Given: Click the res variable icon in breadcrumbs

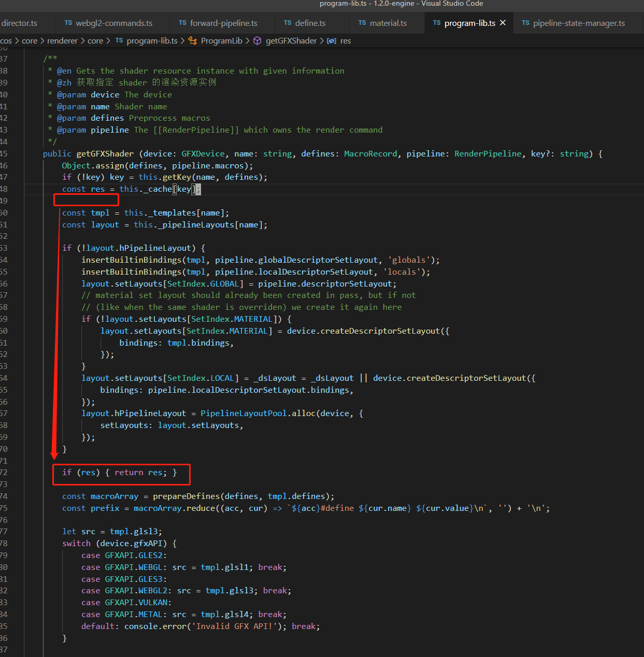Looking at the screenshot, I should (332, 41).
